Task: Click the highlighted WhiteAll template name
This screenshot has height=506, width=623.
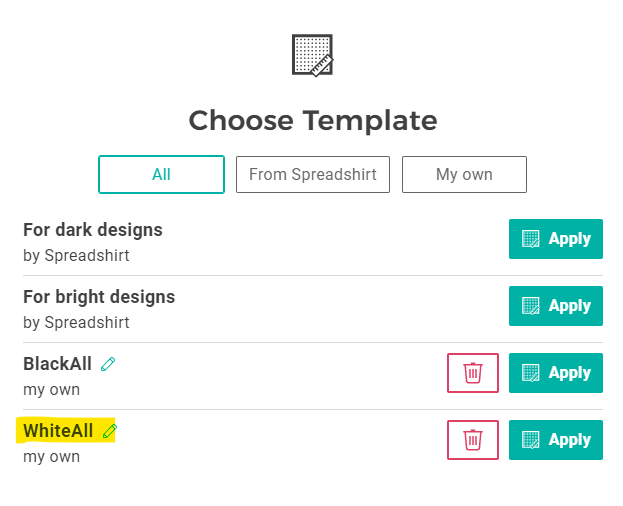Action: (x=58, y=431)
